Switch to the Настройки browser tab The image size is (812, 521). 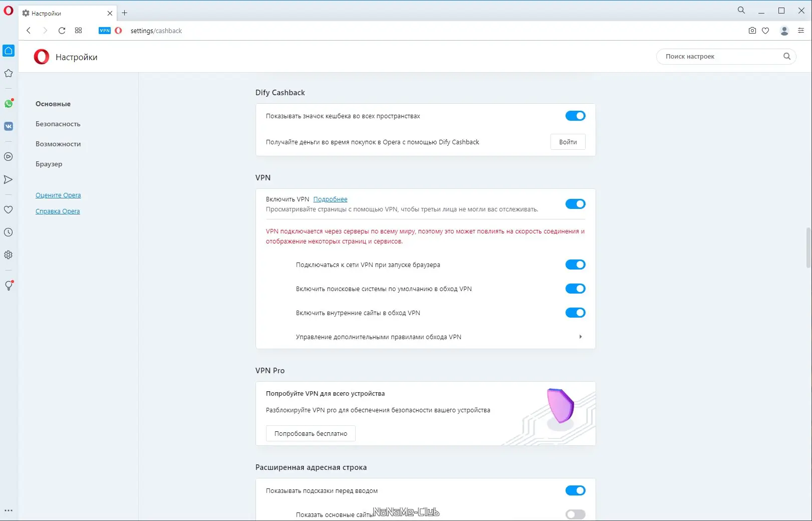[x=67, y=13]
